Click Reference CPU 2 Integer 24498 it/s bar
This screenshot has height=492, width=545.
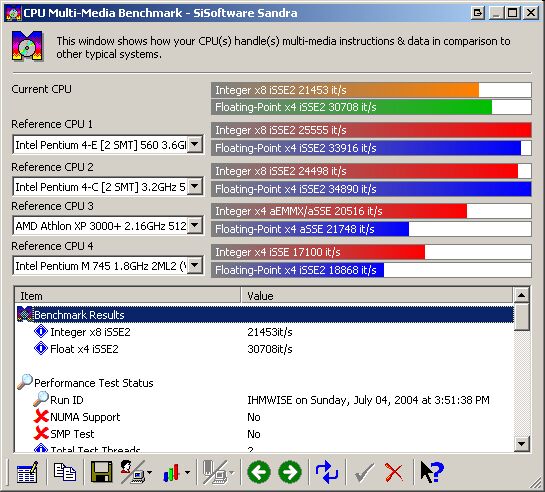pyautogui.click(x=371, y=171)
